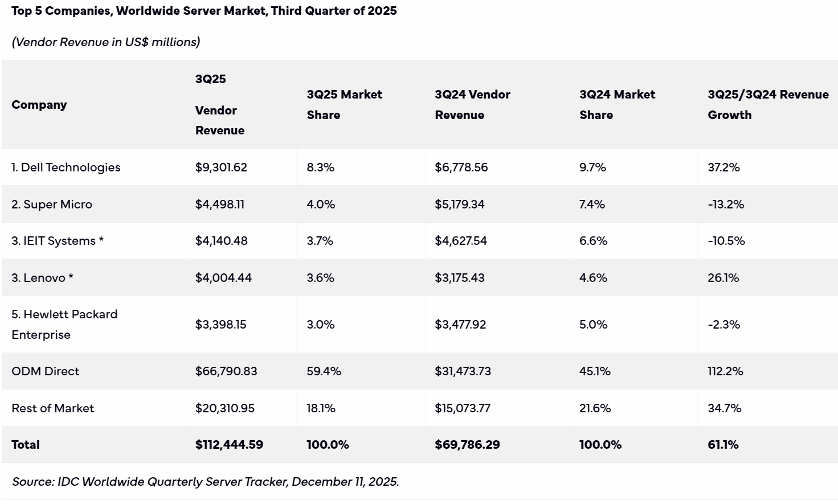Click ODM Direct's 112.2% growth value
Viewport: 838px width, 504px height.
pyautogui.click(x=725, y=371)
